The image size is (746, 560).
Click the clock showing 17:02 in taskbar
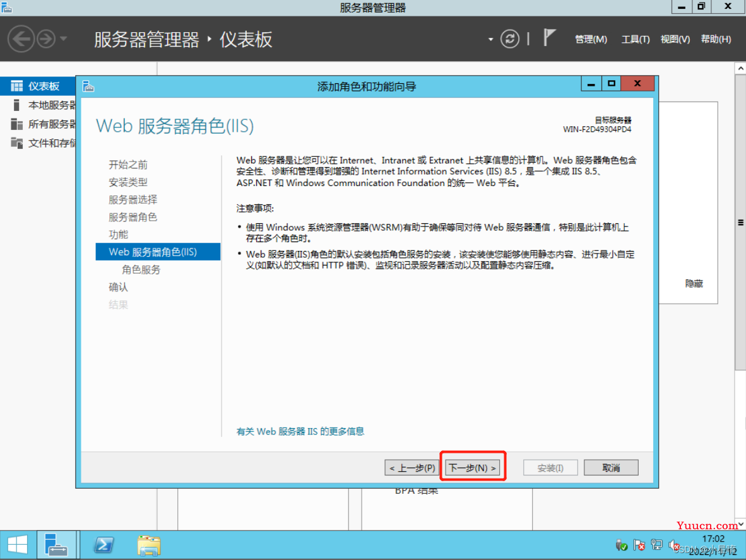pos(713,539)
